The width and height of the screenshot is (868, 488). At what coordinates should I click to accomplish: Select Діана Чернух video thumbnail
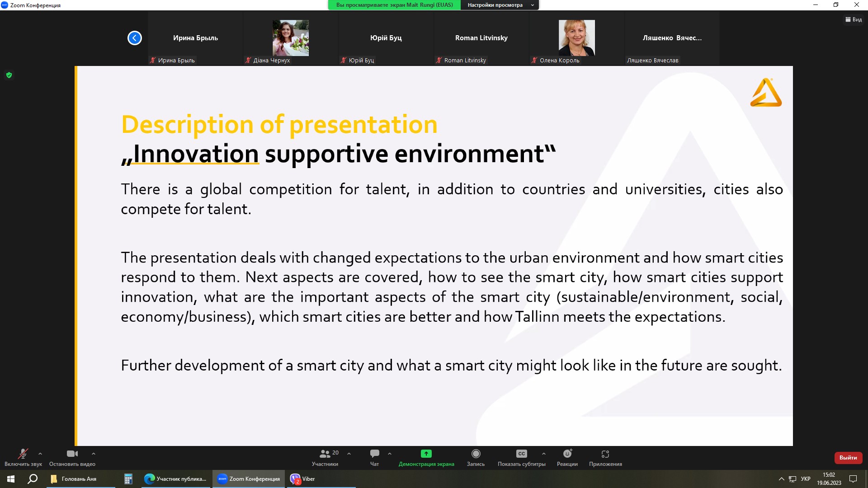291,38
